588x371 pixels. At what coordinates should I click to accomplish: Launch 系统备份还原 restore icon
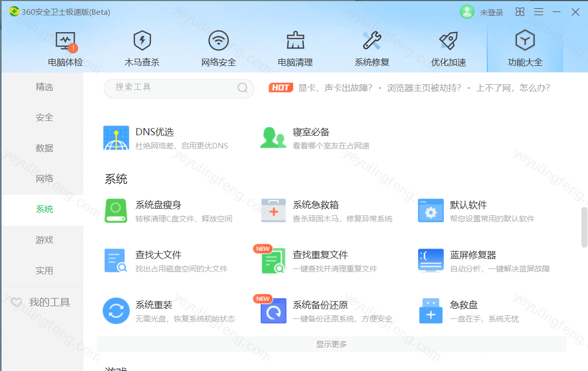click(x=273, y=311)
